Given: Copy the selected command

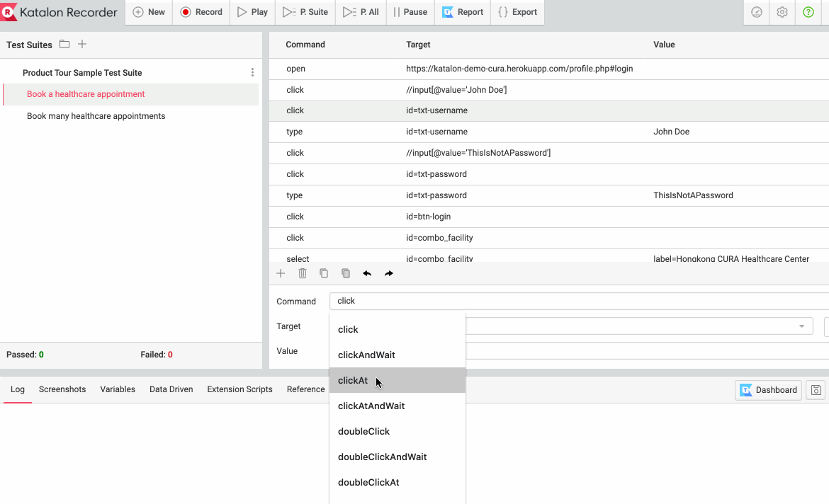Looking at the screenshot, I should point(324,273).
